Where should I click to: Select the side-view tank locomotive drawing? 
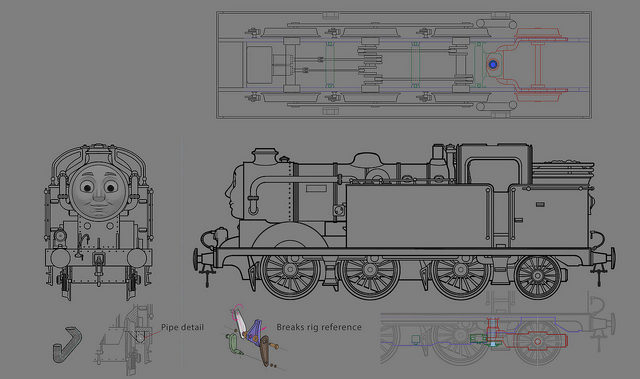click(404, 222)
